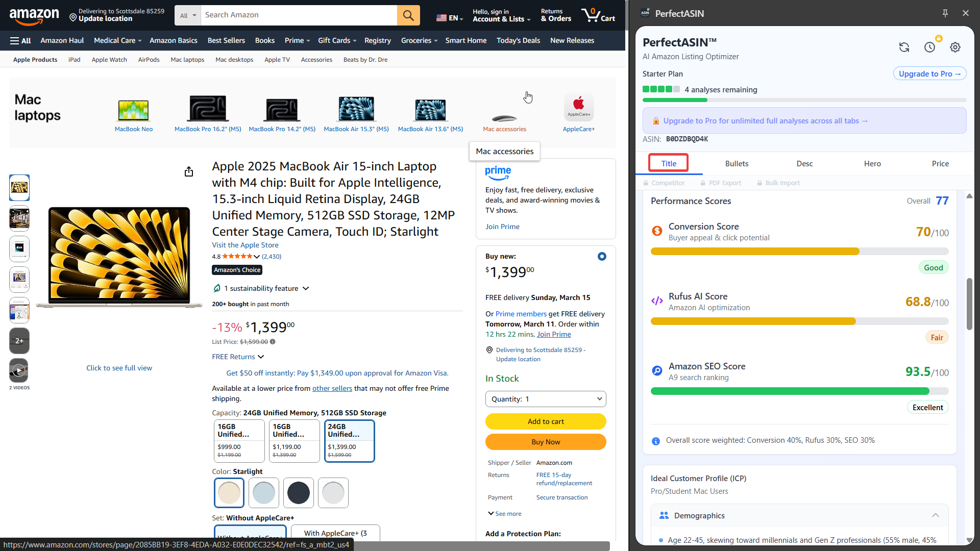Select the Buy new radio button

click(x=602, y=257)
